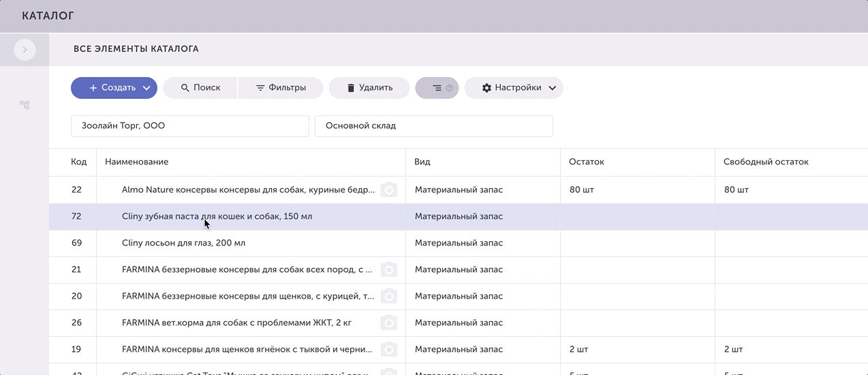
Task: Click photo icon in row code 26
Action: pos(388,322)
